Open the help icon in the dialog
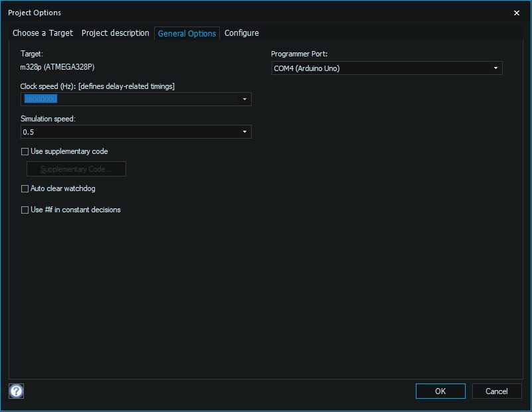The height and width of the screenshot is (412, 532). [x=17, y=391]
